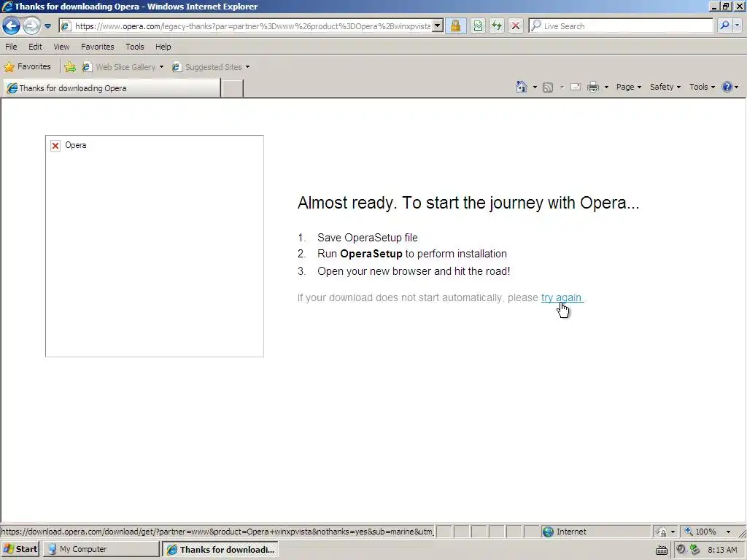Open the File menu
This screenshot has width=747, height=560.
coord(11,47)
